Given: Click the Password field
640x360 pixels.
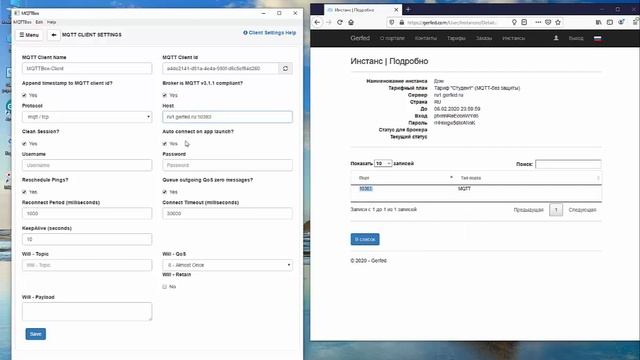Looking at the screenshot, I should click(227, 165).
